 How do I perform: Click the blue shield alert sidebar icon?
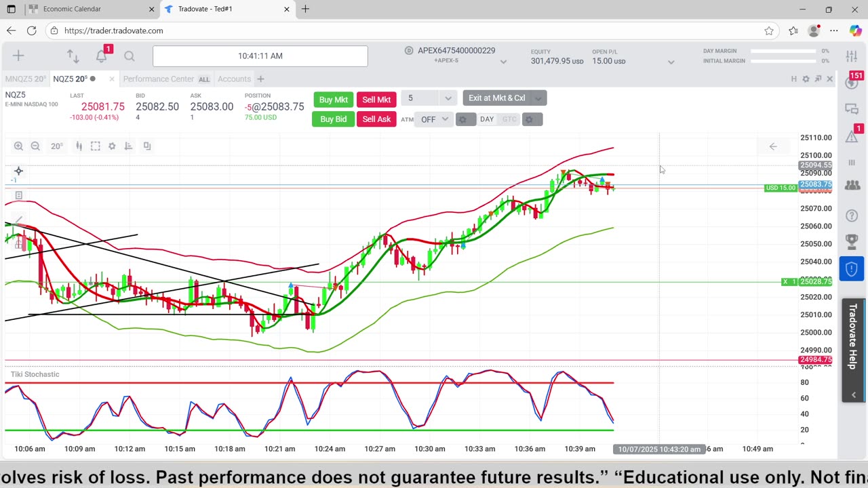coord(852,269)
